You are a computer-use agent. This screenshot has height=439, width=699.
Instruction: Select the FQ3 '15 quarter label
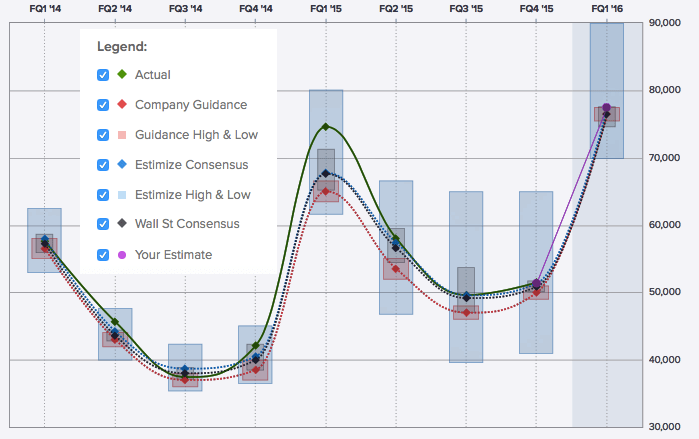pos(466,7)
